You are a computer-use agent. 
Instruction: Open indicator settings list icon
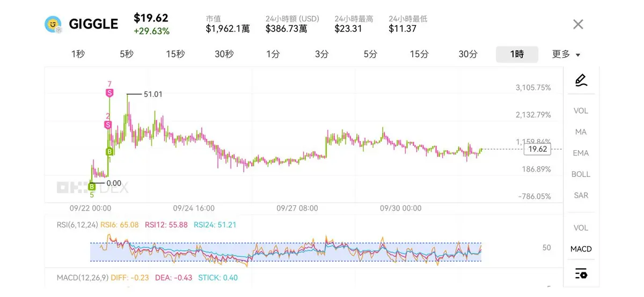581,273
